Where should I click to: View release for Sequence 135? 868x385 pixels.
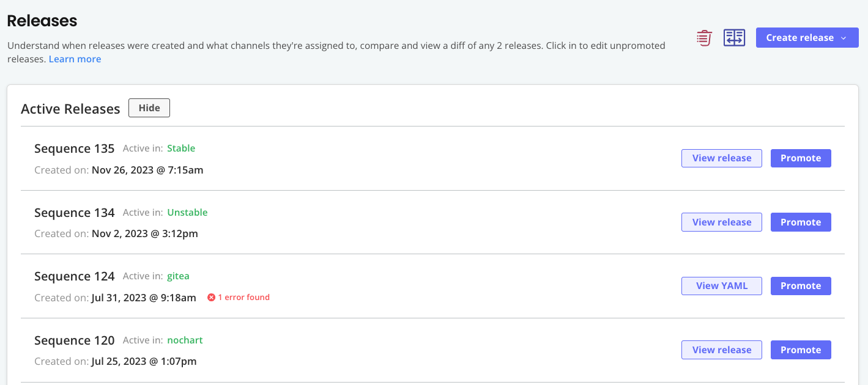tap(721, 158)
